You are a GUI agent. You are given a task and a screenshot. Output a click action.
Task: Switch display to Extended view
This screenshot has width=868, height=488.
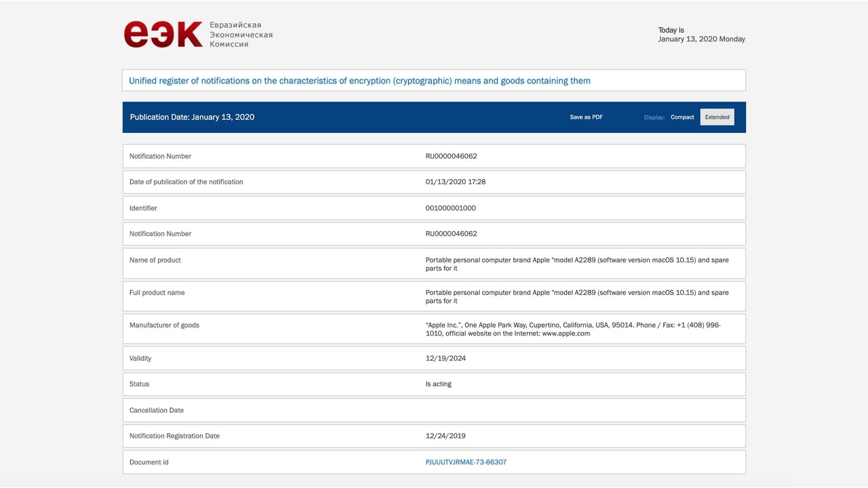[x=717, y=117]
